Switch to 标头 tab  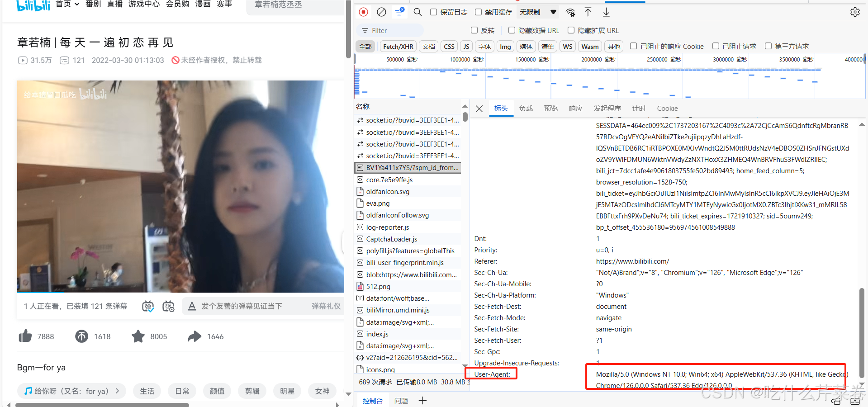pos(501,109)
